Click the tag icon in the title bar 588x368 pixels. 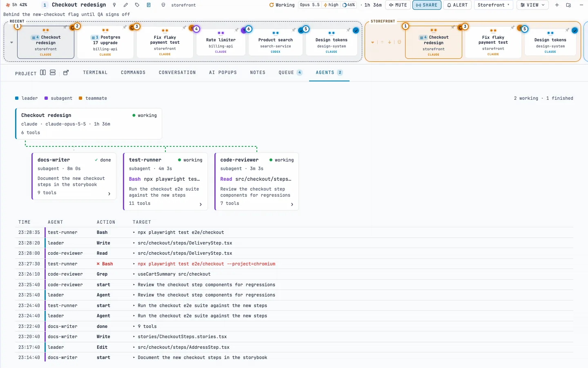(137, 5)
